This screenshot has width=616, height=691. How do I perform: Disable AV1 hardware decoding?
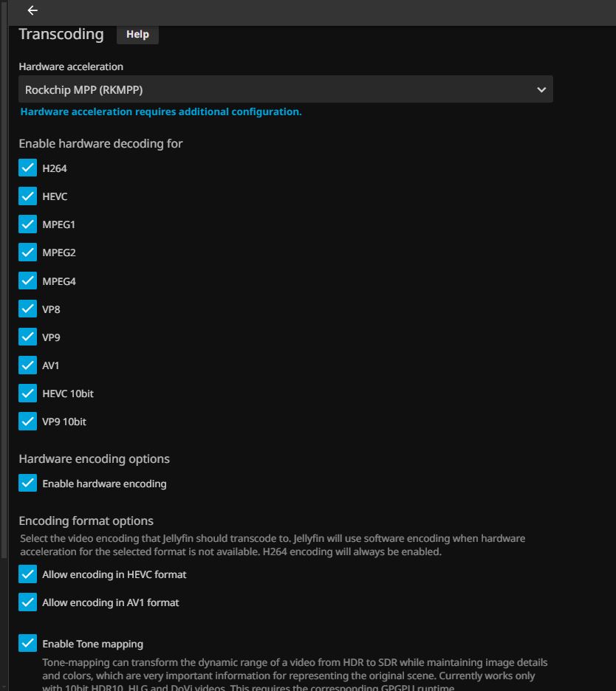(x=28, y=365)
